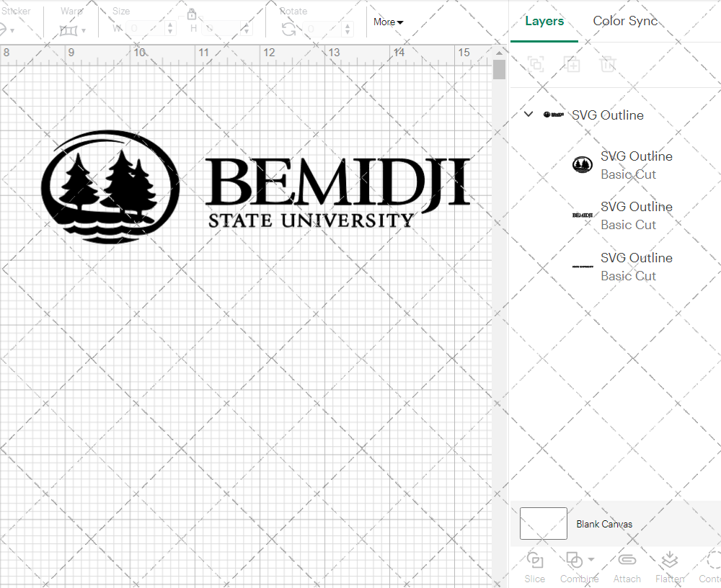The image size is (721, 588).
Task: Open the Sticker dropdown arrow
Action: point(12,29)
